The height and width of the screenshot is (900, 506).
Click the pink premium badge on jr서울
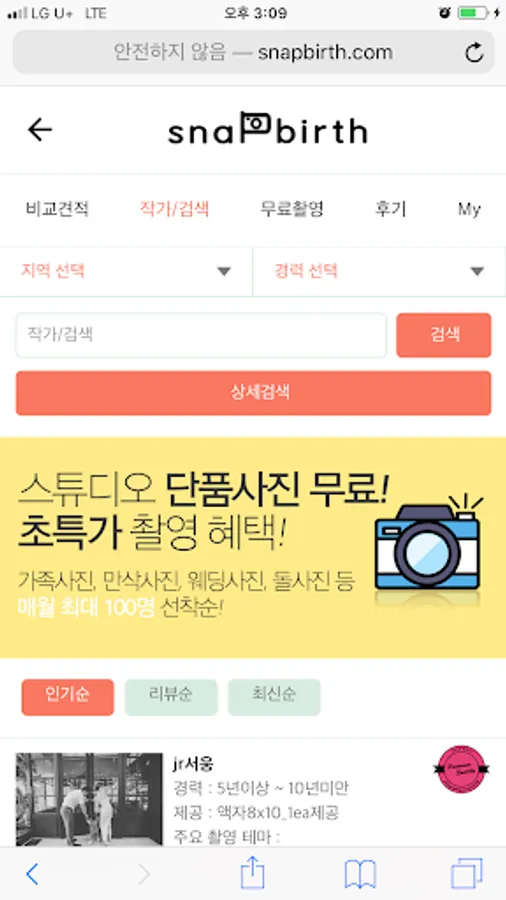pyautogui.click(x=461, y=769)
